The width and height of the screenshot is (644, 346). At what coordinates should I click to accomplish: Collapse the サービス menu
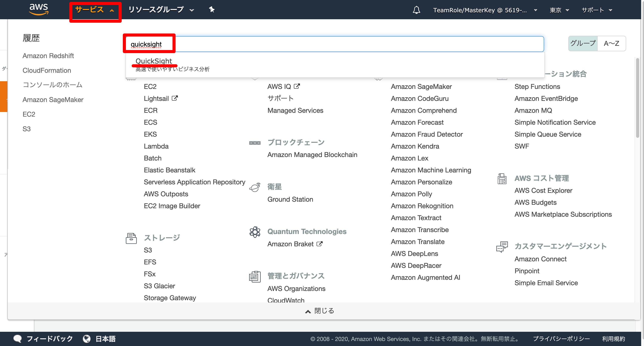coord(95,10)
